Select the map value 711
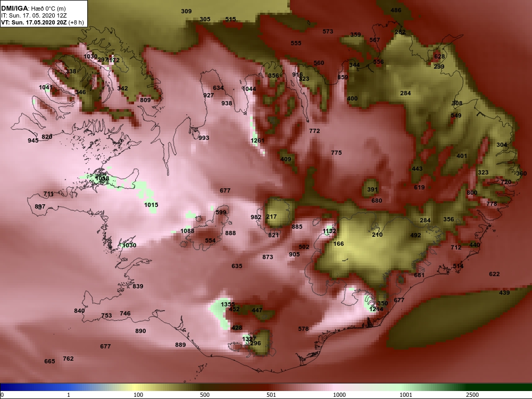This screenshot has height=399, width=532. coord(48,194)
